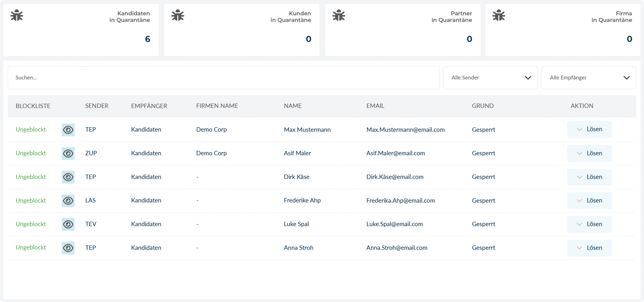644x302 pixels.
Task: Click eye icon for Asif Maler row
Action: [x=68, y=154]
